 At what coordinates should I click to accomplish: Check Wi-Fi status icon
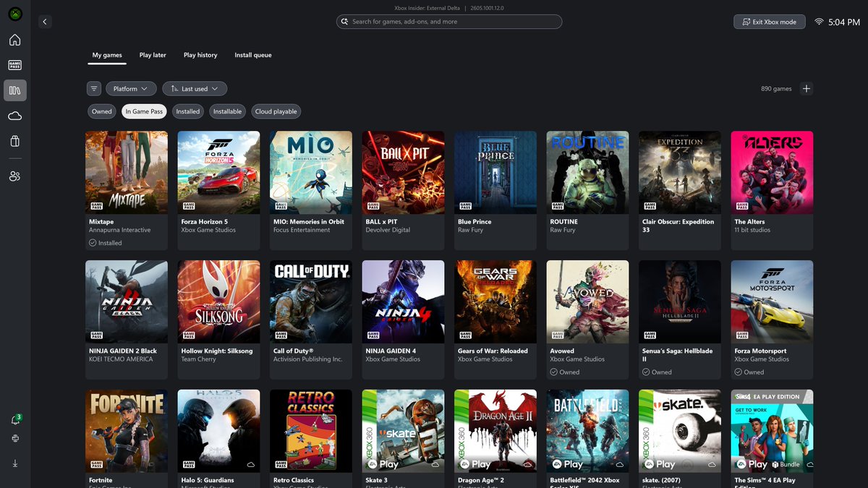click(x=819, y=22)
